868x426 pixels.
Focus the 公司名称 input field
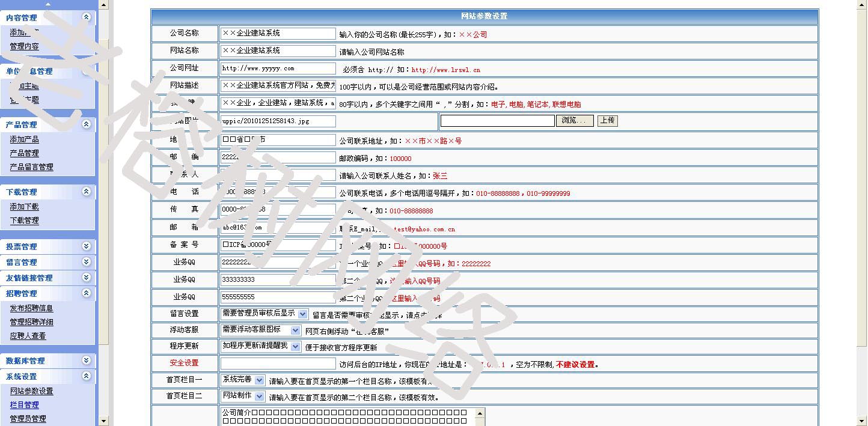(x=278, y=34)
